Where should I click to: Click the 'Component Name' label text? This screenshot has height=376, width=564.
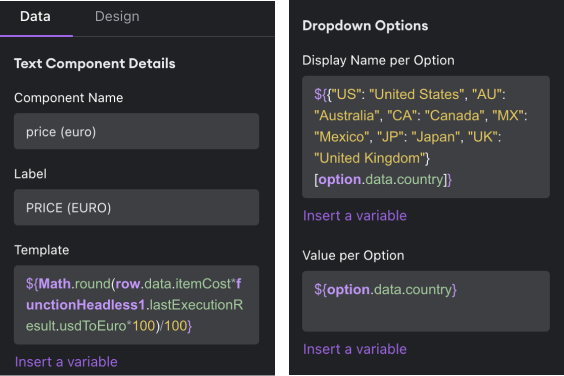point(68,98)
